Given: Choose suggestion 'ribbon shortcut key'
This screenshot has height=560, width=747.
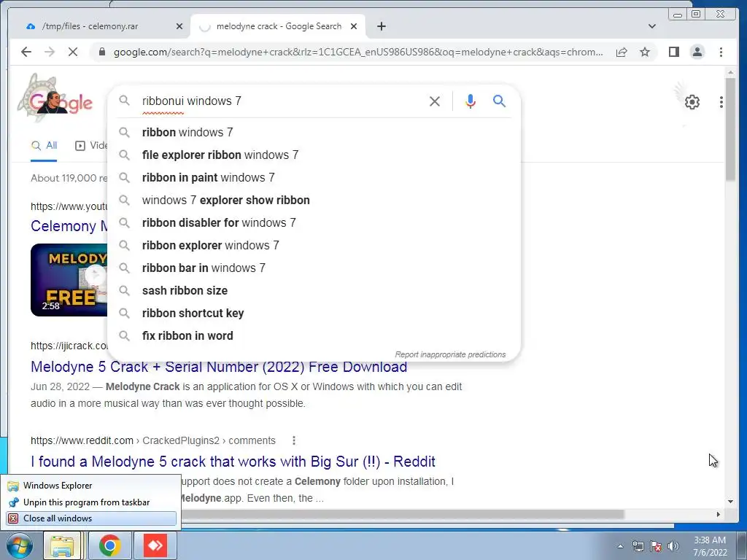Looking at the screenshot, I should [314, 313].
